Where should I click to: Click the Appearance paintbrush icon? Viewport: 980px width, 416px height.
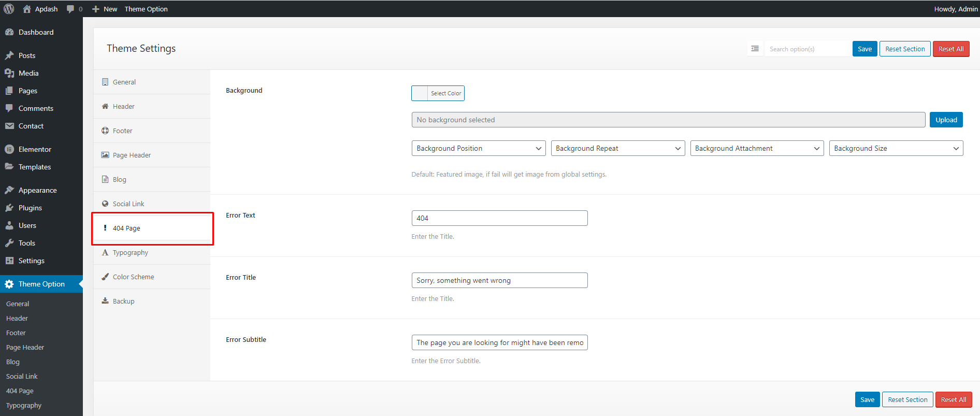click(9, 190)
